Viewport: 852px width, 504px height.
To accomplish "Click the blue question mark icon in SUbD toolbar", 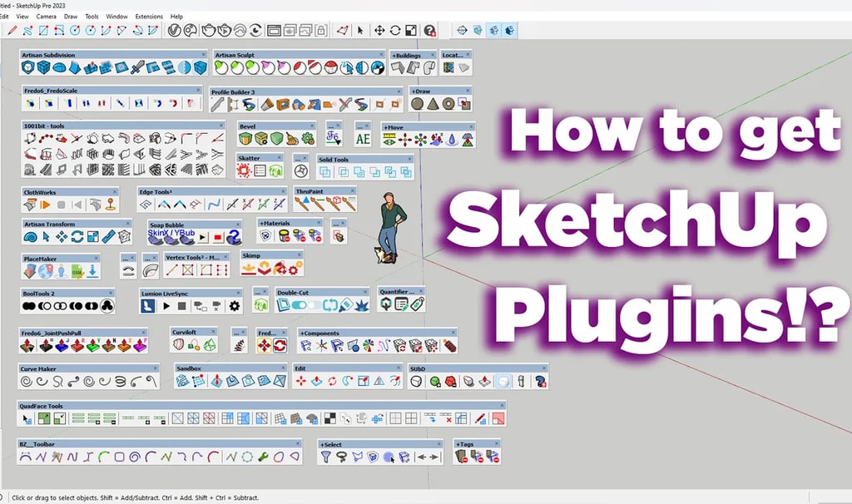I will click(540, 381).
